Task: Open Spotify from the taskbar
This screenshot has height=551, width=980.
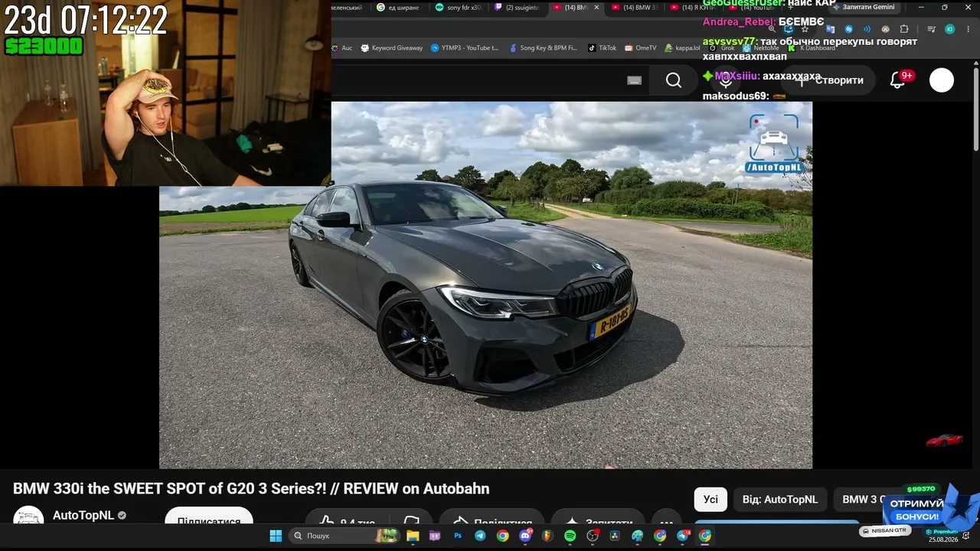Action: tap(570, 536)
